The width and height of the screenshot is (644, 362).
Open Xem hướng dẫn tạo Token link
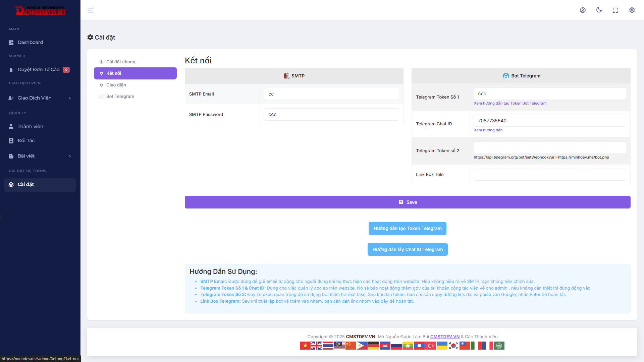click(510, 103)
